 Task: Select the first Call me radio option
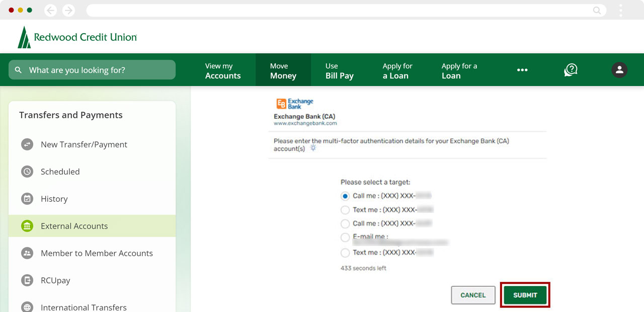(x=345, y=196)
